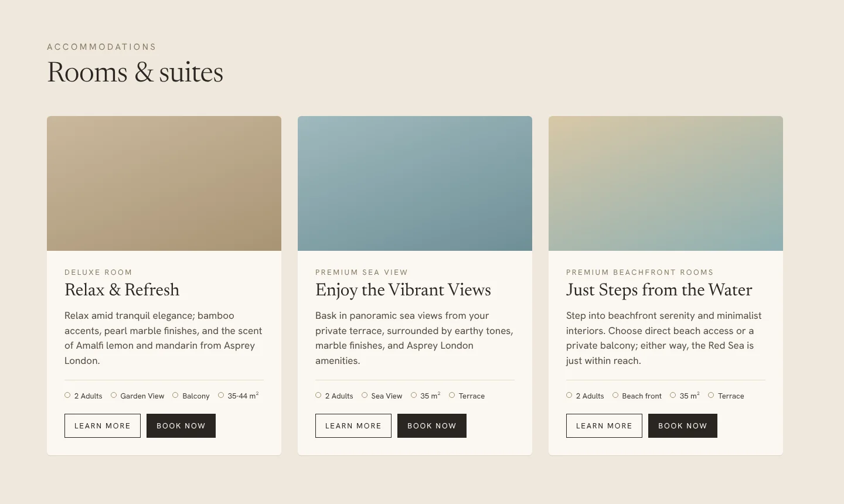Click Learn More on the Deluxe Room card
The width and height of the screenshot is (844, 504).
103,425
